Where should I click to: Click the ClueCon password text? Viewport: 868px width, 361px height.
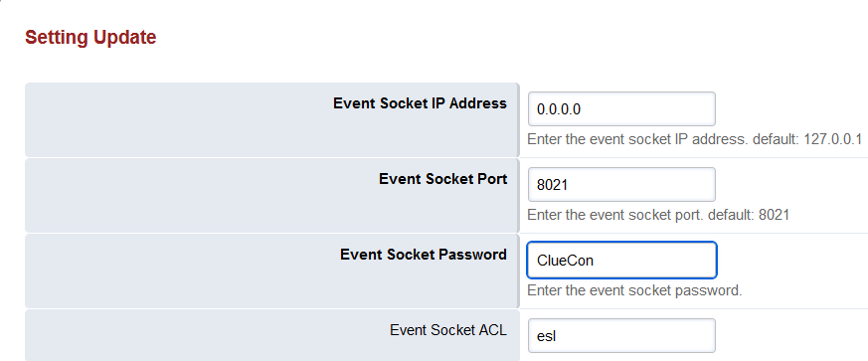(565, 261)
